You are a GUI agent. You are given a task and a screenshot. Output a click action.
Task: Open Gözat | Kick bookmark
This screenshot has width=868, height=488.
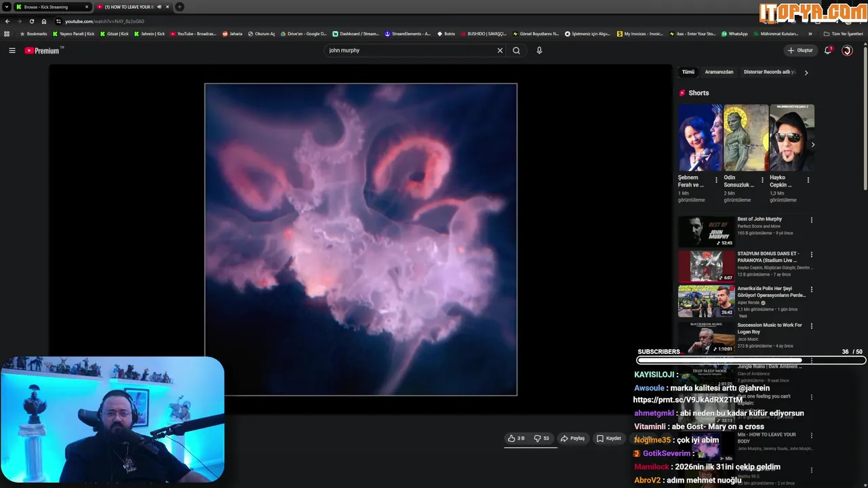(x=114, y=33)
